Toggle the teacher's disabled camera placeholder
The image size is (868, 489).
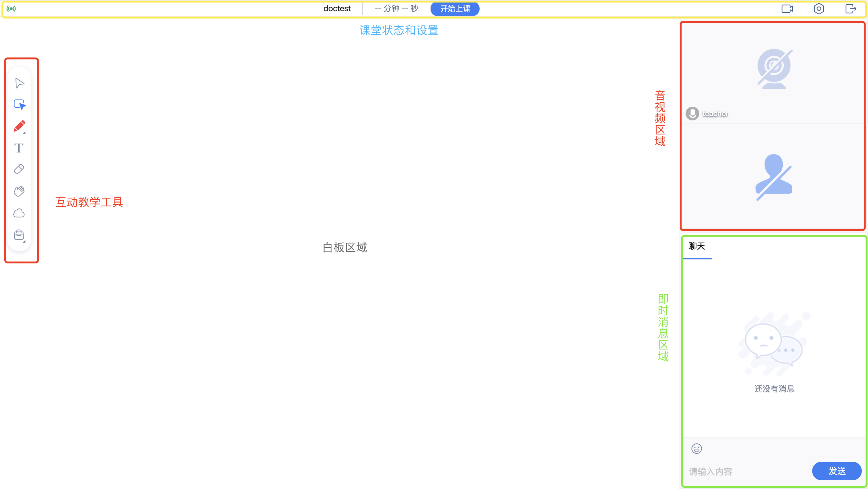pos(774,69)
